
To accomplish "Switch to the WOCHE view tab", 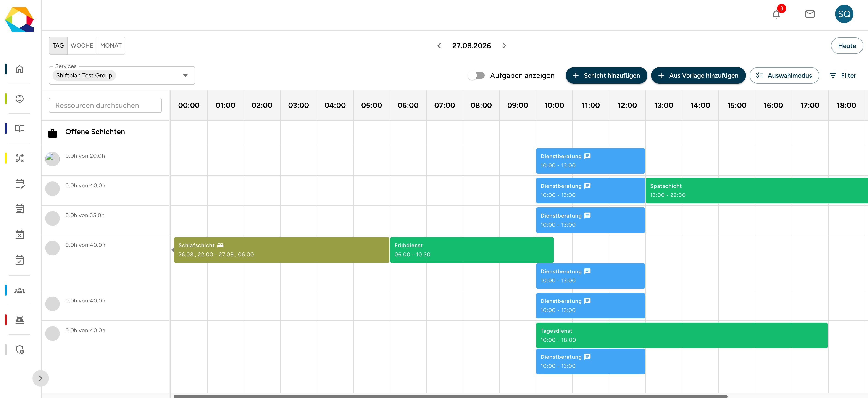I will point(82,45).
